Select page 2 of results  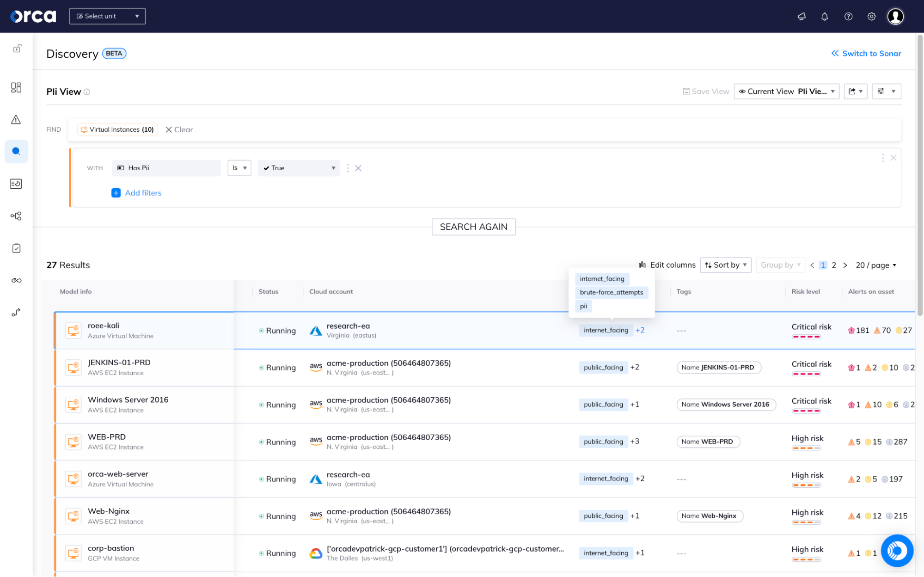click(834, 265)
